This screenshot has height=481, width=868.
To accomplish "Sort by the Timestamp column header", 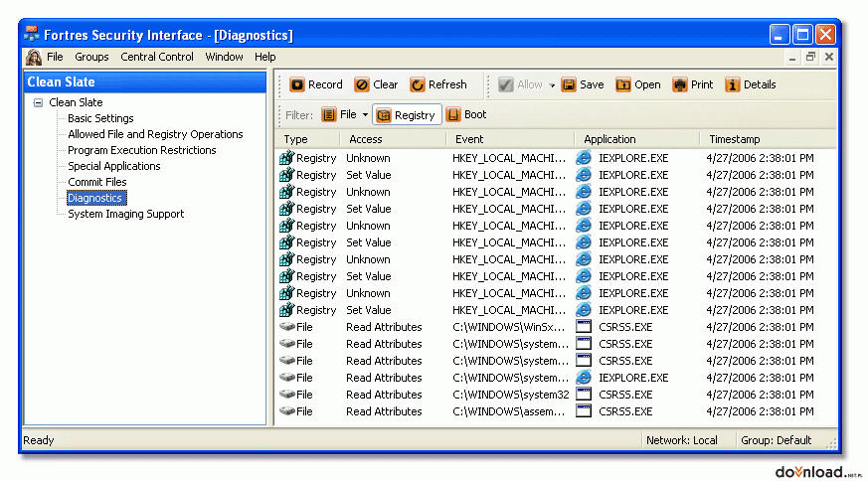I will pos(769,139).
